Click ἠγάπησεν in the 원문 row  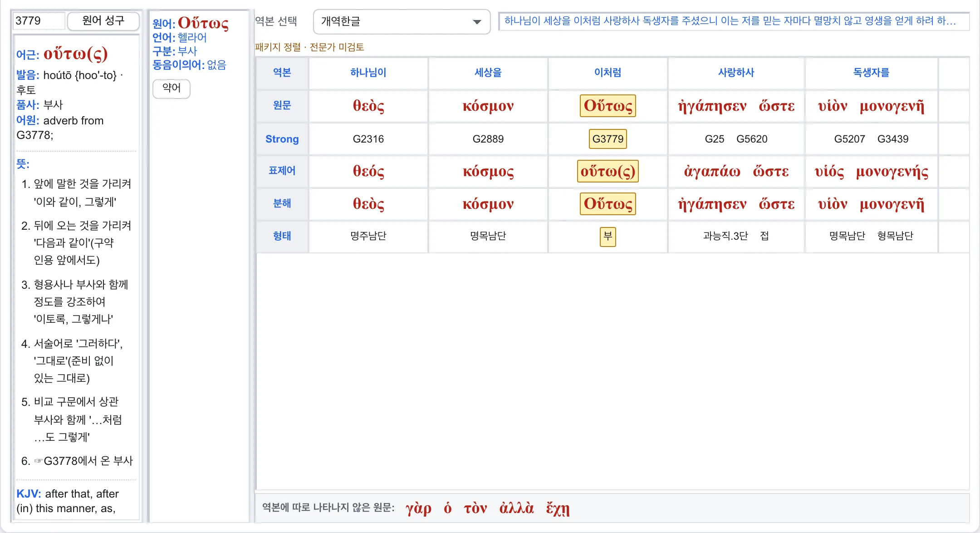click(x=712, y=106)
